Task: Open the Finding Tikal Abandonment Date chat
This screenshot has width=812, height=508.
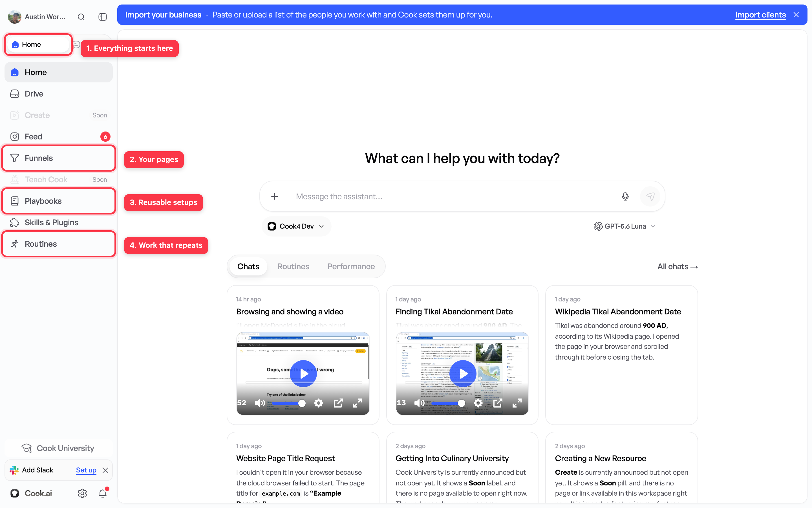Action: point(454,312)
